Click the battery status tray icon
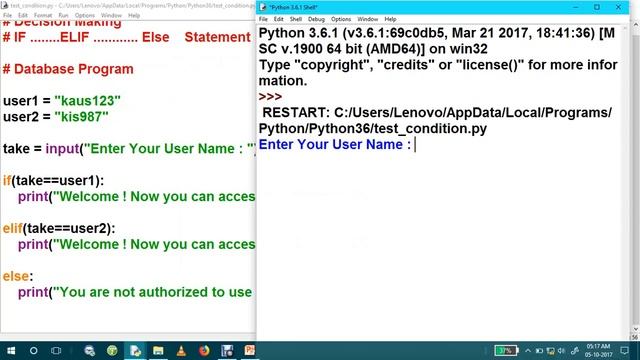 (x=539, y=351)
